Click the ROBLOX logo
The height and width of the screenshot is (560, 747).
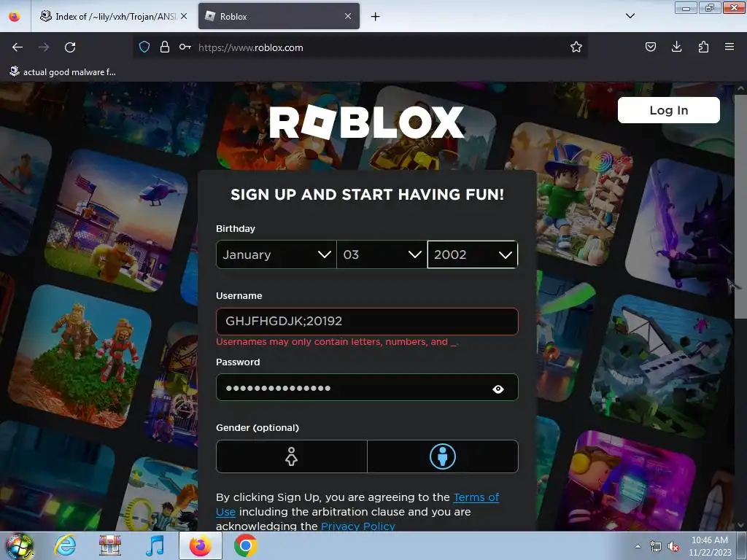point(366,122)
